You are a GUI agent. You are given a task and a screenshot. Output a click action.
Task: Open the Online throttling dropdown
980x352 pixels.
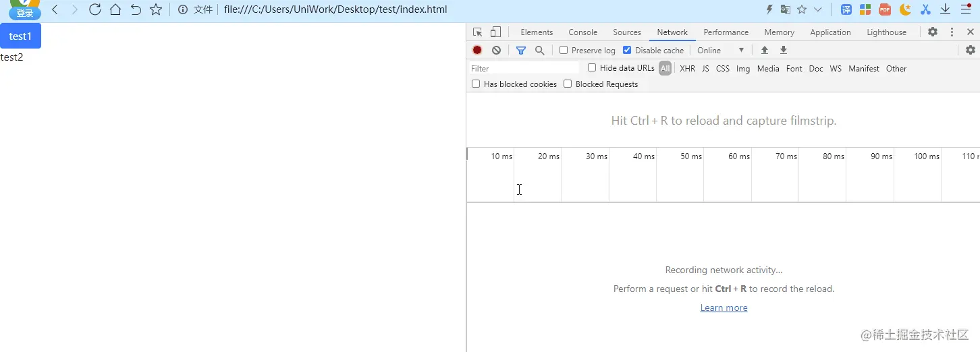(x=720, y=50)
